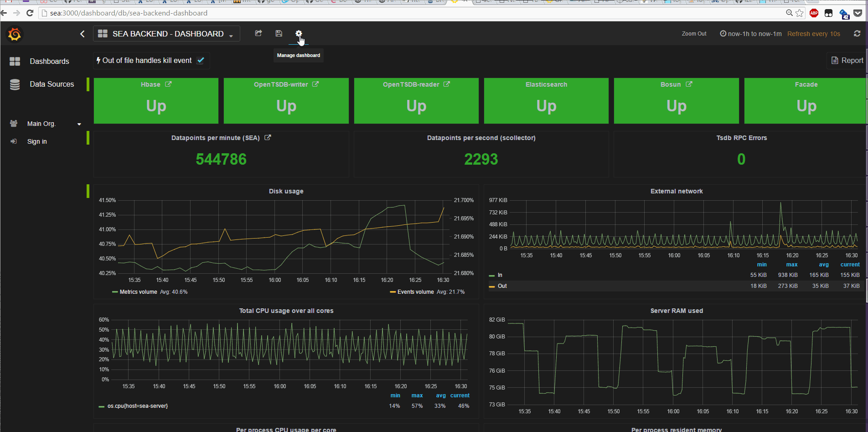Open OpenTSDB-writer external link icon
The width and height of the screenshot is (868, 432).
[315, 84]
